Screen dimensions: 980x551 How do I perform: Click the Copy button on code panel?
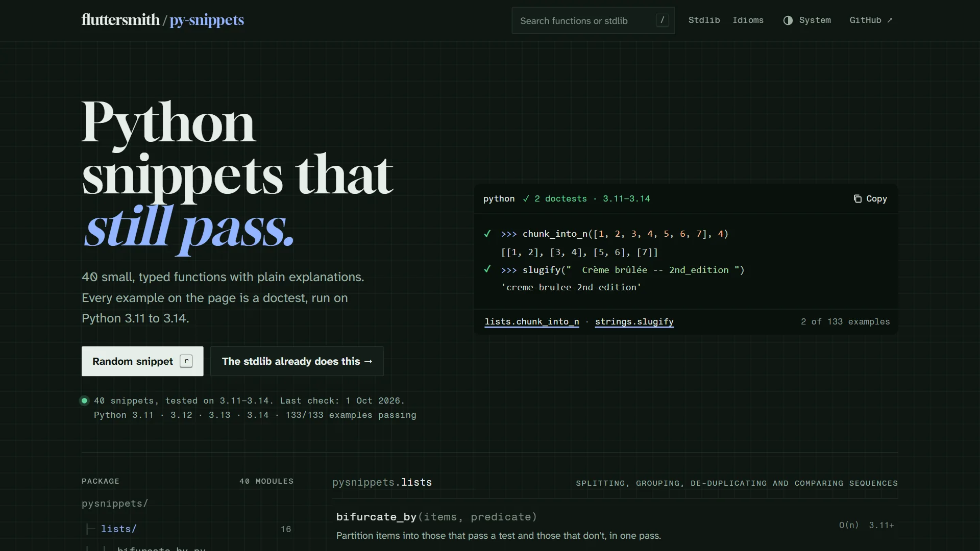tap(870, 198)
